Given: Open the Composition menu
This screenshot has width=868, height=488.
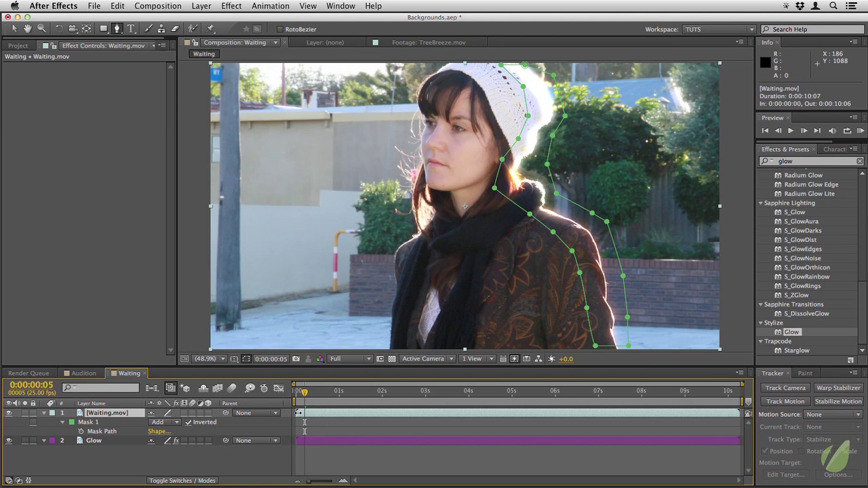Looking at the screenshot, I should pyautogui.click(x=157, y=6).
